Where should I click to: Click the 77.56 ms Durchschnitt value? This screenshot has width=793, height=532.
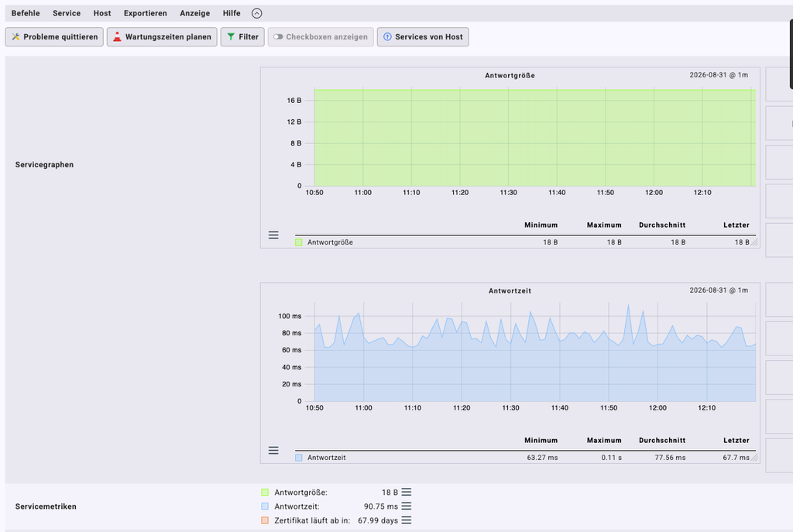click(x=670, y=458)
